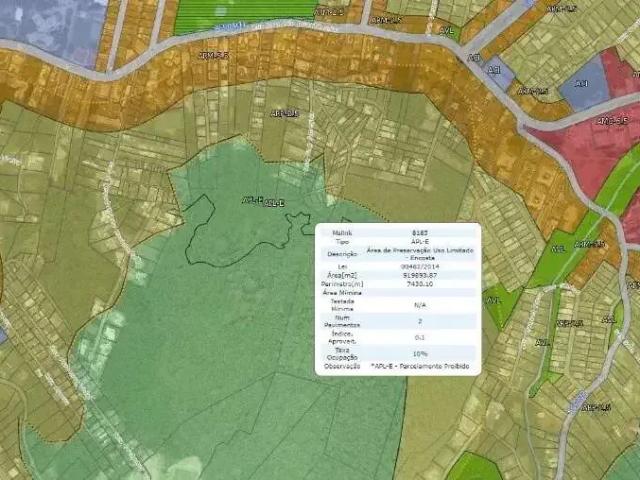Click the '10%' occupation rate value
This screenshot has height=480, width=640.
(420, 354)
